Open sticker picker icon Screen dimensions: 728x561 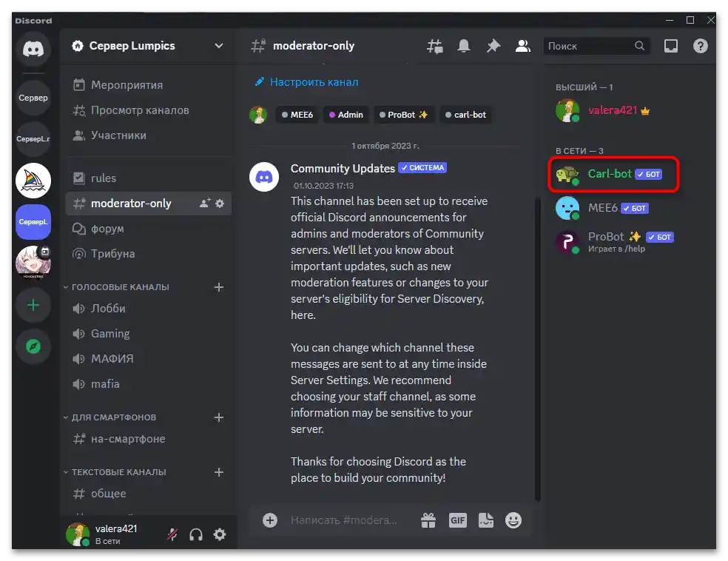(485, 520)
